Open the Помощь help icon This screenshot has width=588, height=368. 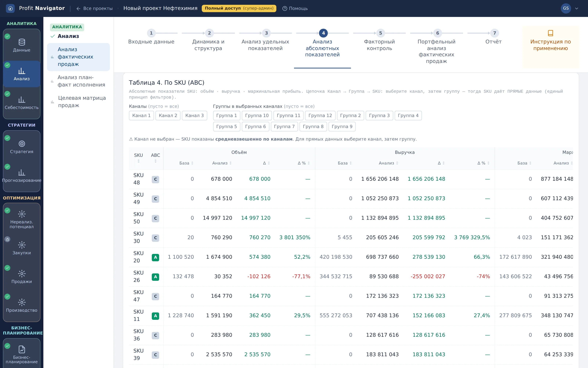coord(284,8)
